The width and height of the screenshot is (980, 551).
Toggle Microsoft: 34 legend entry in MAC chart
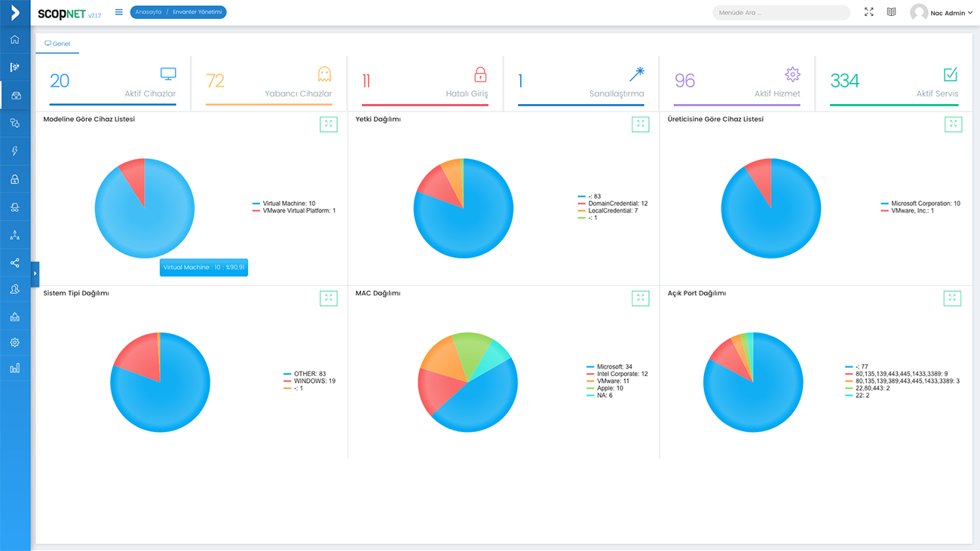[609, 367]
